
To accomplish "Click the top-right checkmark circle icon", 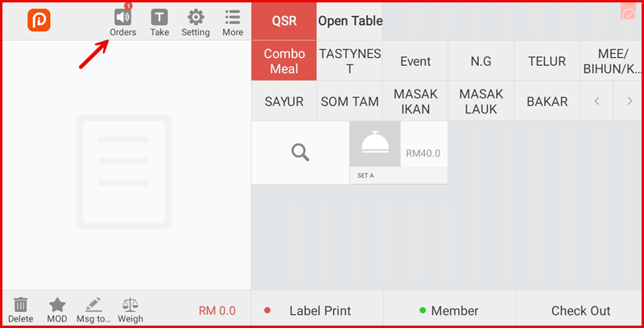I will point(629,11).
